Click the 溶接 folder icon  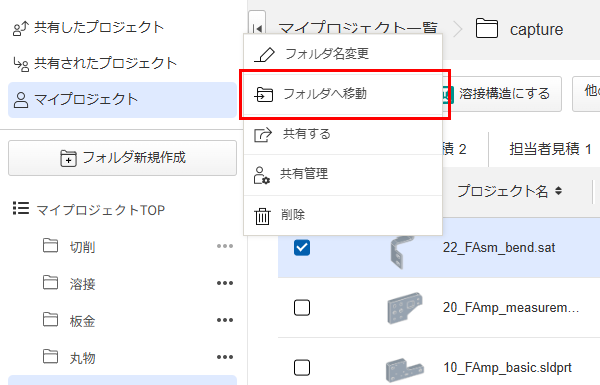(51, 282)
